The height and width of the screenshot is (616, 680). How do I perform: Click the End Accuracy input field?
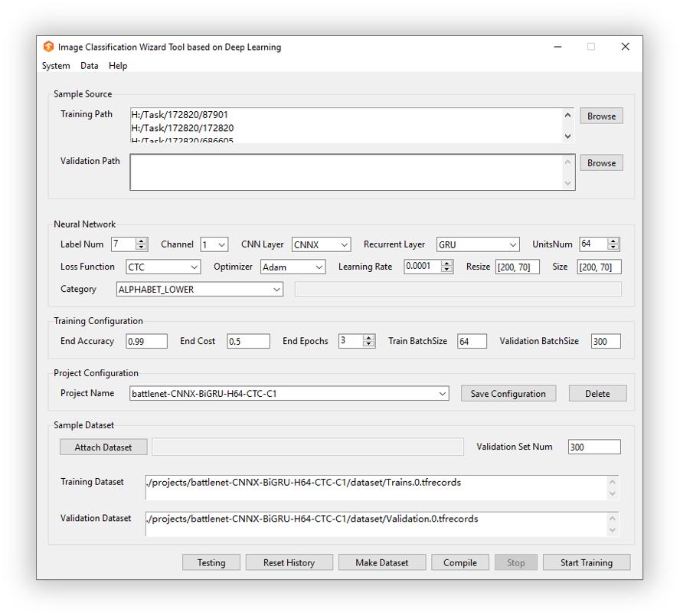(146, 342)
